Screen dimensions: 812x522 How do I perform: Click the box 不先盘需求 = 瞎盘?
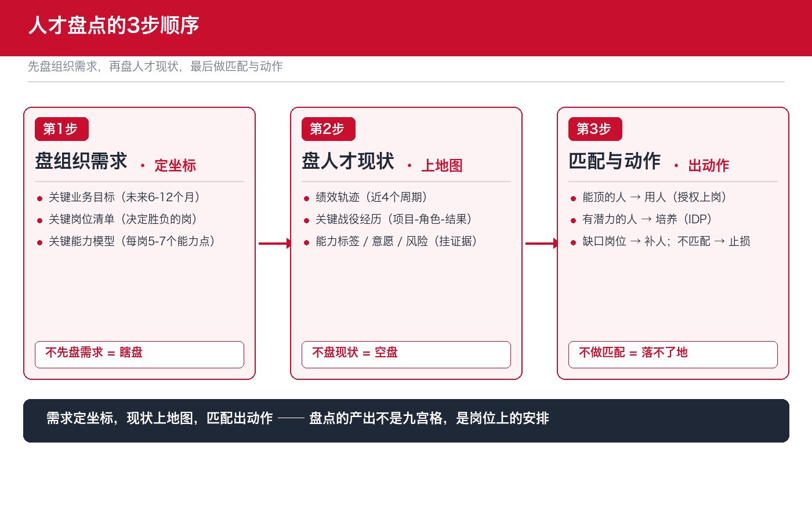point(139,354)
